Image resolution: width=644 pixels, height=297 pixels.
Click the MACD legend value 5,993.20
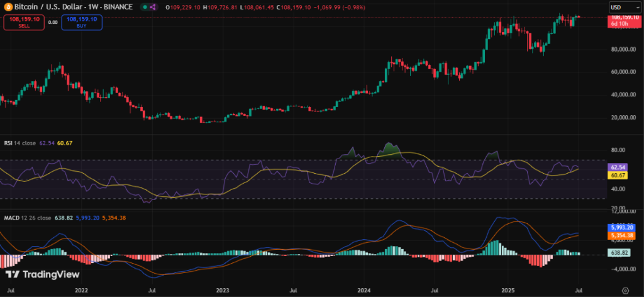[87, 218]
